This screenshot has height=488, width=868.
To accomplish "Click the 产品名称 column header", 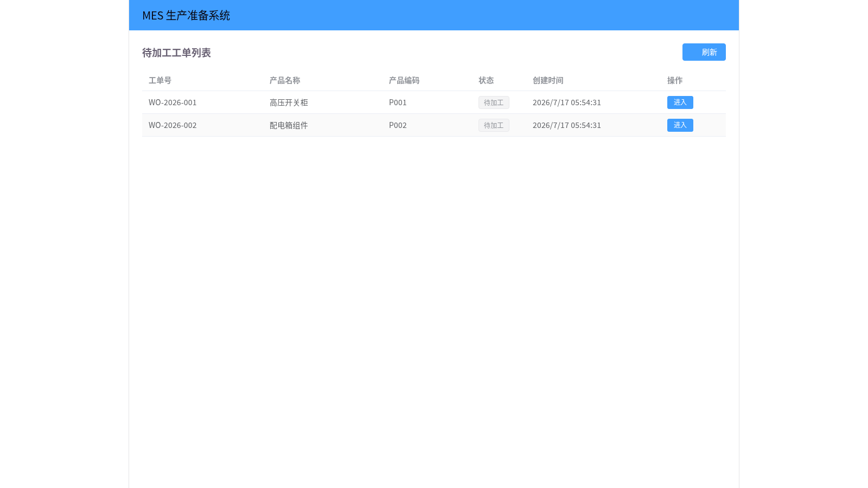I will click(x=285, y=80).
